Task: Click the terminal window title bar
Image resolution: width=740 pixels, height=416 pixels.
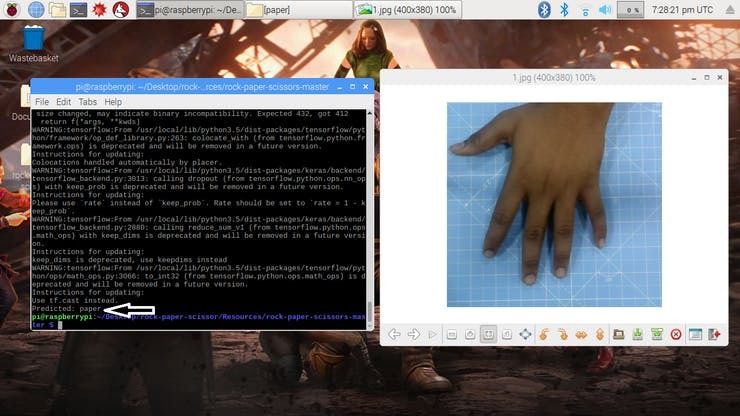Action: click(x=202, y=87)
